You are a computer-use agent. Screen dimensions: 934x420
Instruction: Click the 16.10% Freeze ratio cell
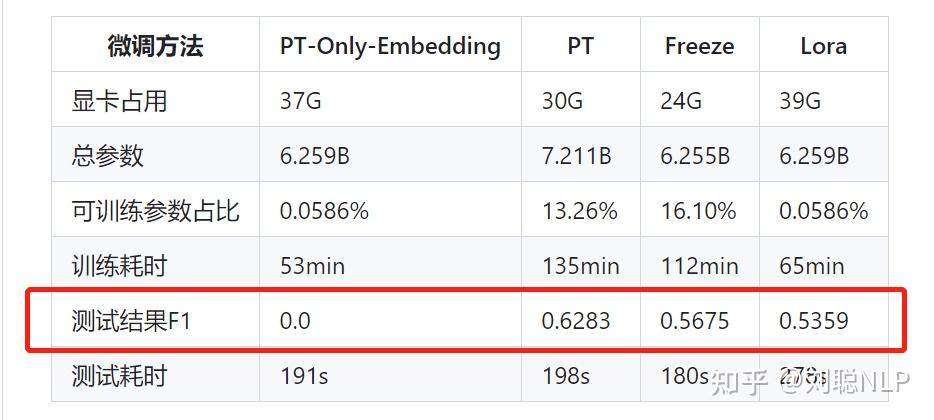pyautogui.click(x=698, y=211)
